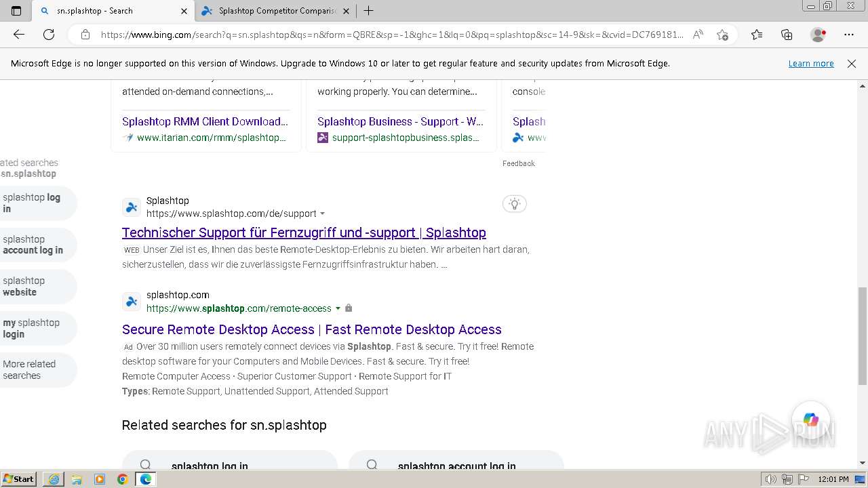The width and height of the screenshot is (868, 488).
Task: Open media player from taskbar
Action: (x=100, y=479)
